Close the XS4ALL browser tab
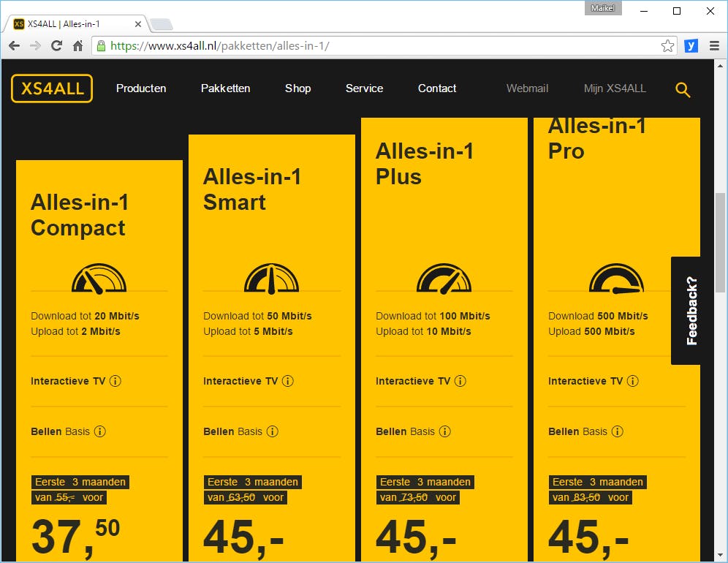The image size is (728, 563). click(138, 24)
